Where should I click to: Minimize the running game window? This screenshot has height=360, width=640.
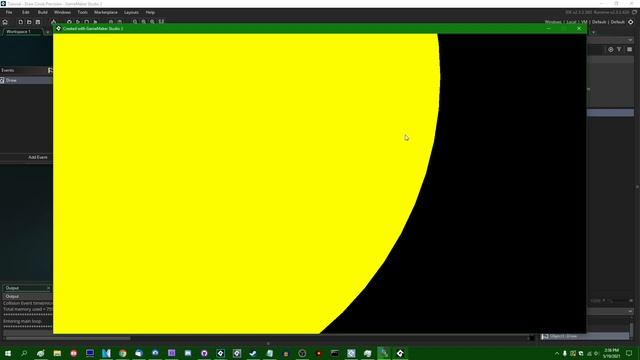pos(548,29)
